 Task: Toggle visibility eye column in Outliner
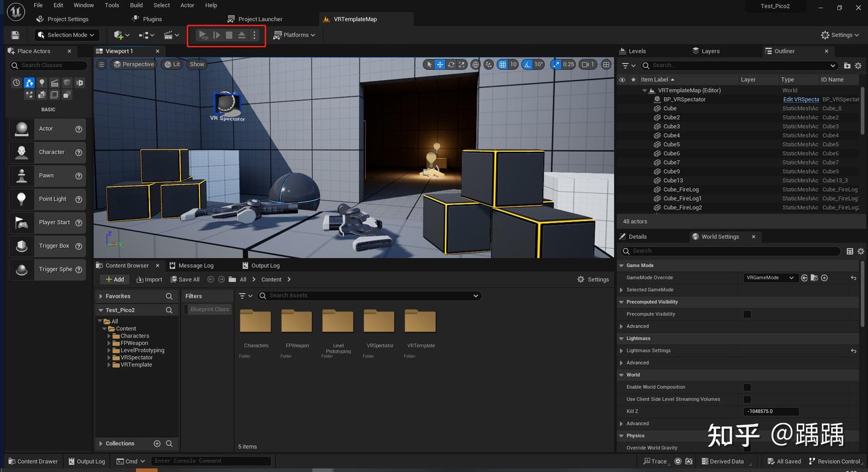(622, 80)
